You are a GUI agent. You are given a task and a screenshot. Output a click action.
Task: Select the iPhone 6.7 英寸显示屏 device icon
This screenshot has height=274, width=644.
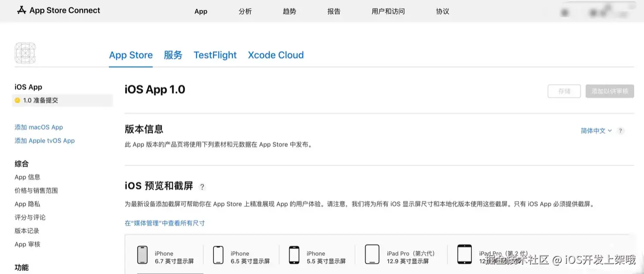(x=143, y=254)
